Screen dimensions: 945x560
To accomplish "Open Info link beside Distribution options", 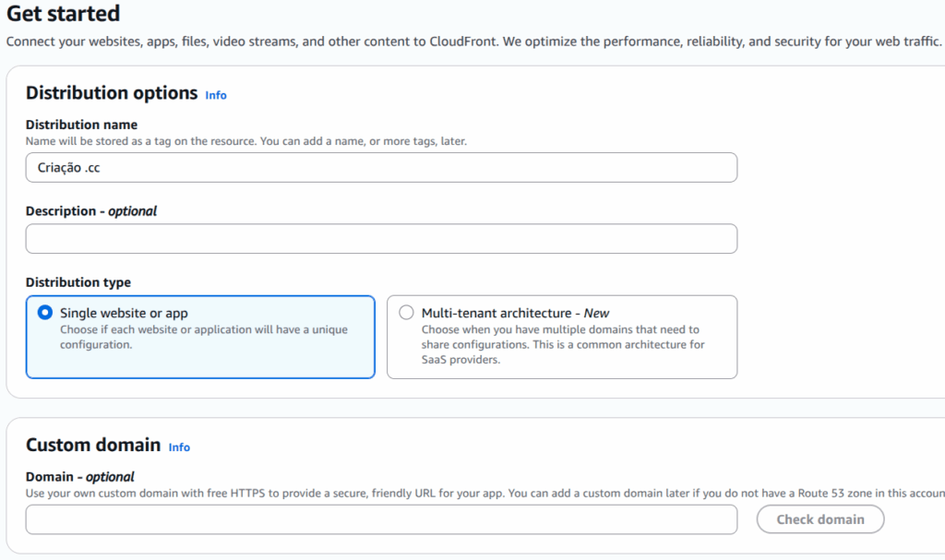I will [215, 95].
